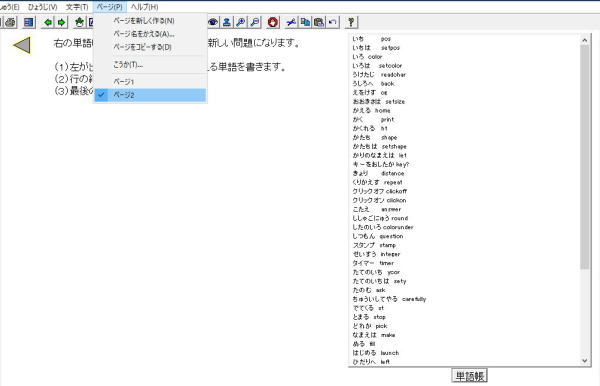
Task: Click the print icon in the toolbar
Action: (10, 23)
